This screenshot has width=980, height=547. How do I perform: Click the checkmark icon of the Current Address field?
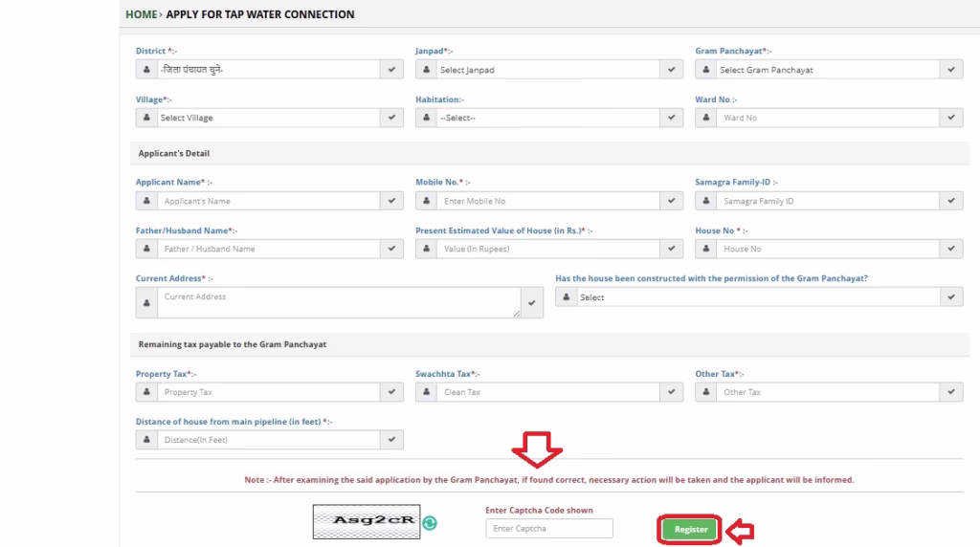[532, 303]
